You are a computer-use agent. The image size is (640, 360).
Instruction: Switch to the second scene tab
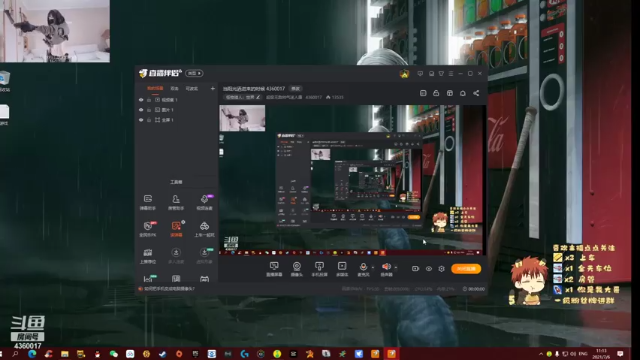[174, 88]
